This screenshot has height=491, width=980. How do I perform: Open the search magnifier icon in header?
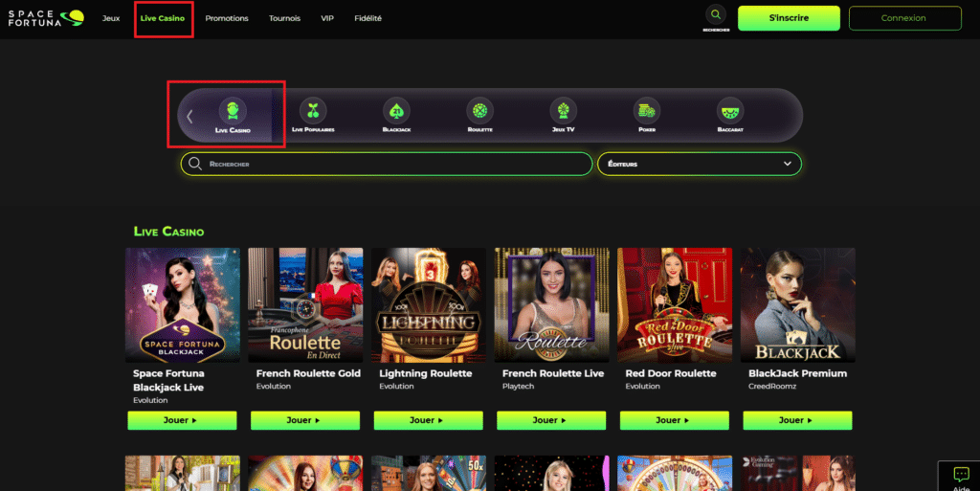[716, 14]
